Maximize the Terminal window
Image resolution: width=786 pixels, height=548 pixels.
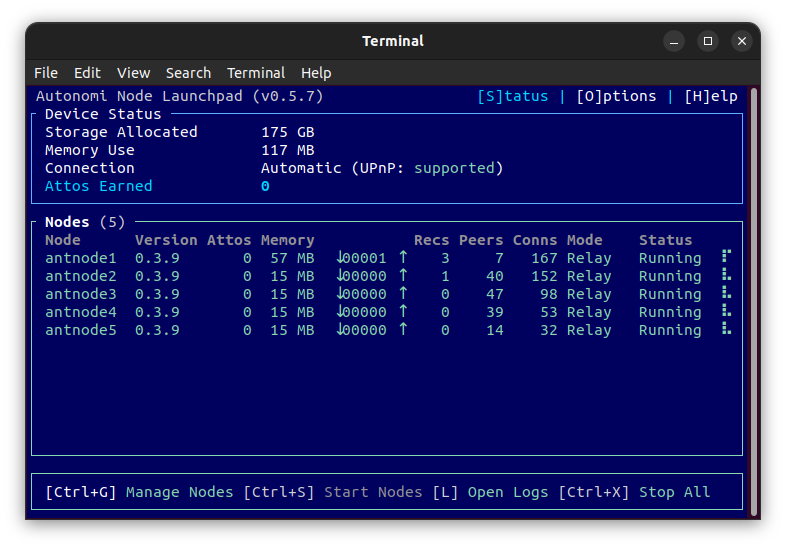(x=708, y=41)
